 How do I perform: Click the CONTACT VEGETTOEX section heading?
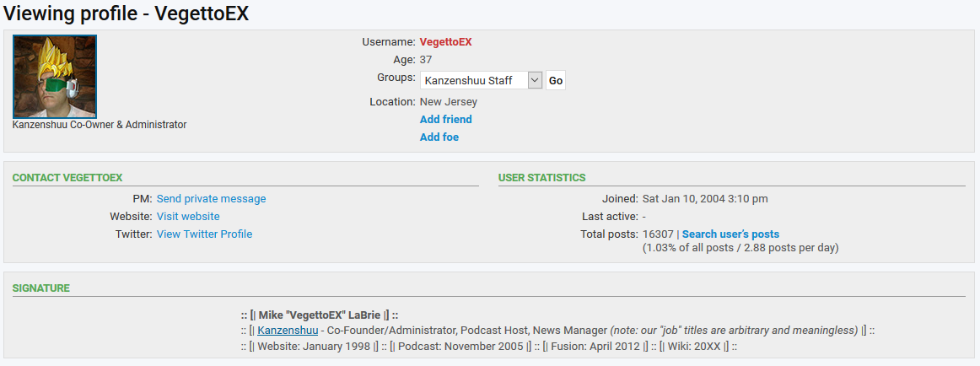click(67, 178)
